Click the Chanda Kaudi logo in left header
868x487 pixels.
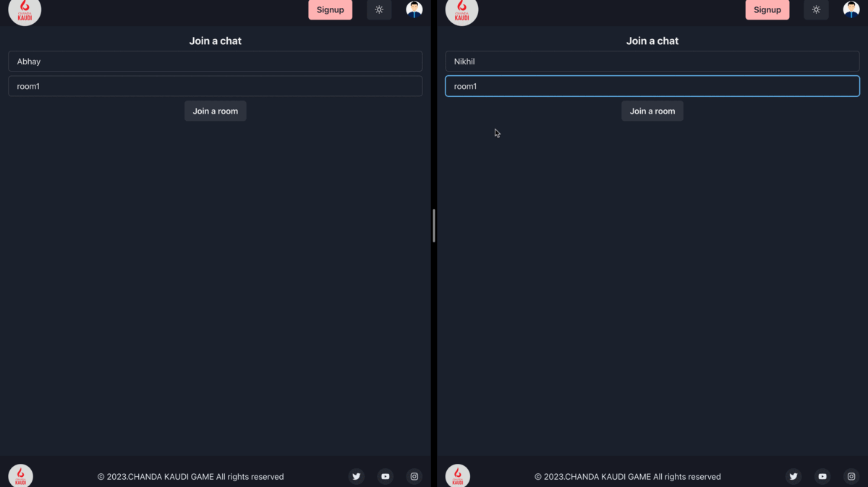coord(25,11)
